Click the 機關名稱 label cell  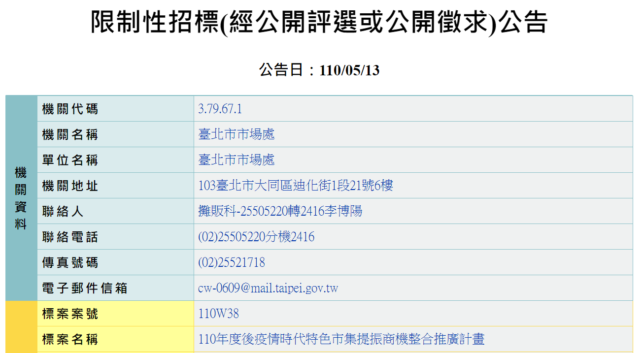(x=115, y=134)
